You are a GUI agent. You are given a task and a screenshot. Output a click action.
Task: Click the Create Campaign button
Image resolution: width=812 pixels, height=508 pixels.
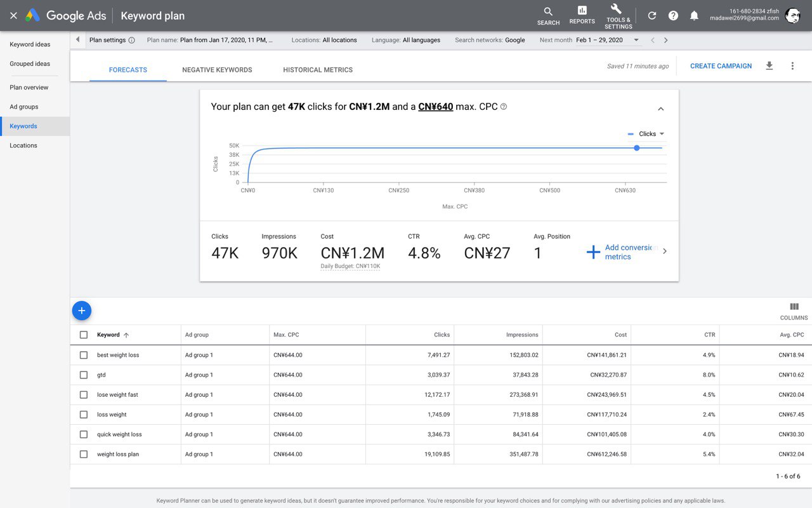click(x=721, y=66)
